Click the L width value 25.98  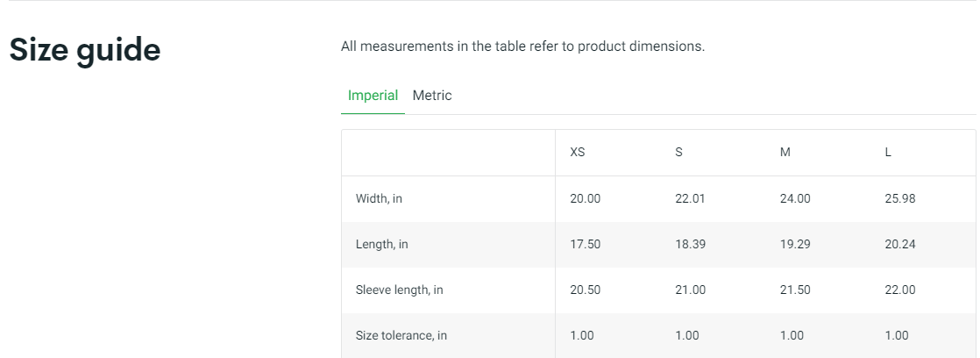click(x=899, y=199)
